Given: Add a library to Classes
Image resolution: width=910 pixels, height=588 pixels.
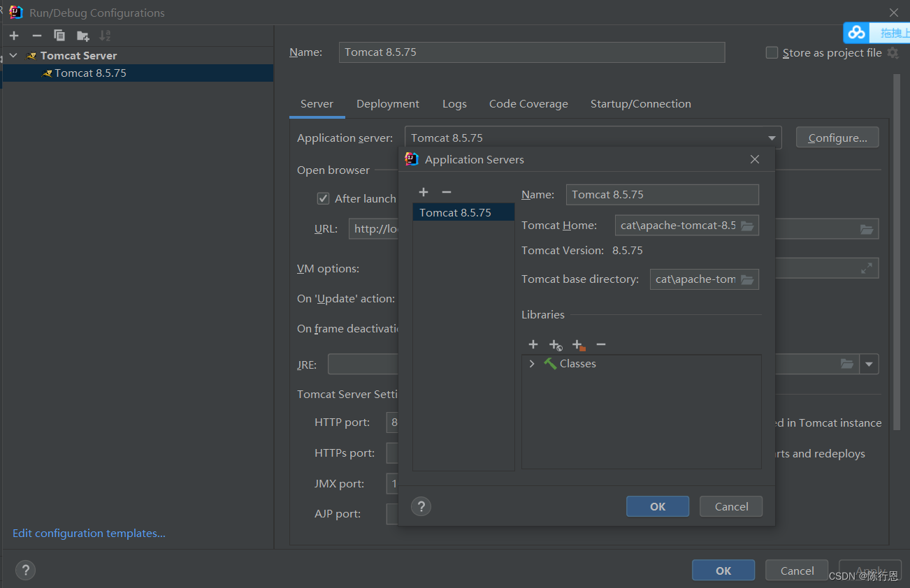Looking at the screenshot, I should [533, 344].
